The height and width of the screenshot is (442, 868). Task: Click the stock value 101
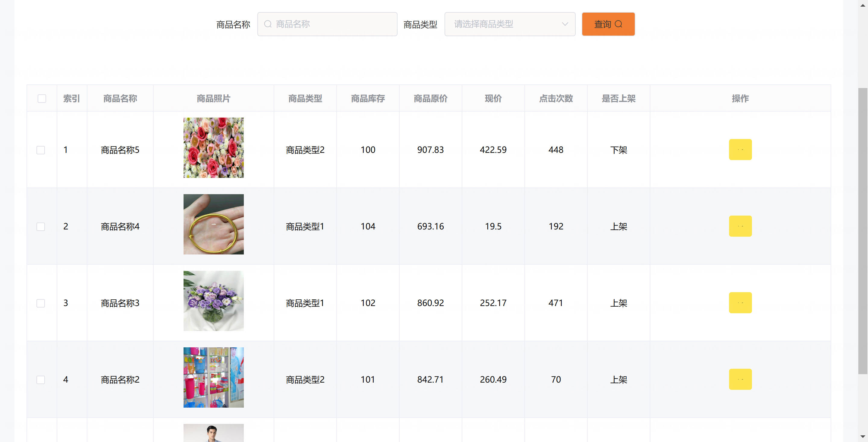pyautogui.click(x=368, y=379)
